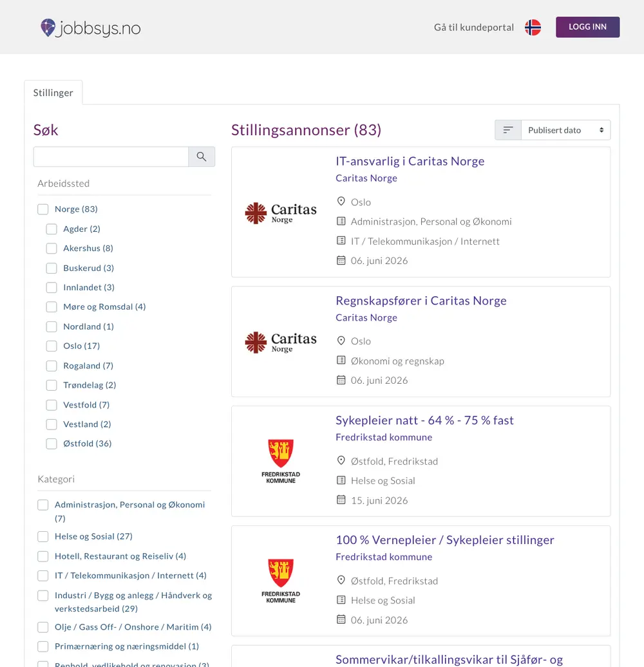Click the LOGG INN button
This screenshot has width=644, height=667.
pos(587,27)
